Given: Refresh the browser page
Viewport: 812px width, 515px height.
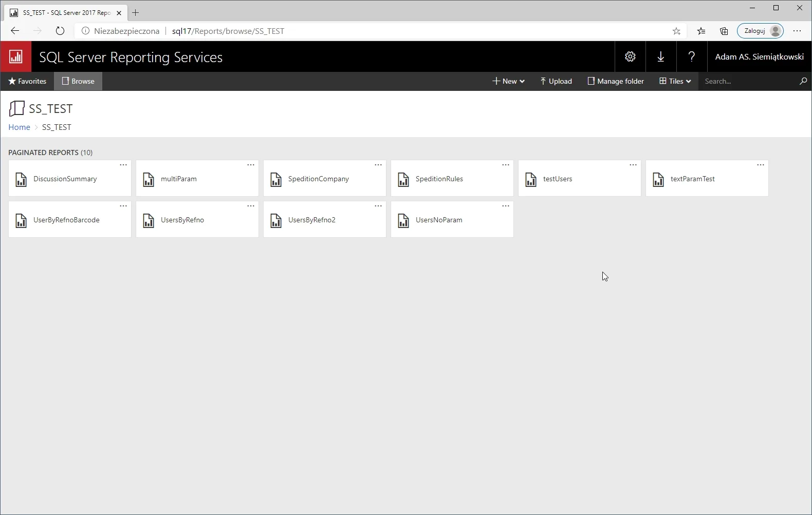Looking at the screenshot, I should point(60,31).
